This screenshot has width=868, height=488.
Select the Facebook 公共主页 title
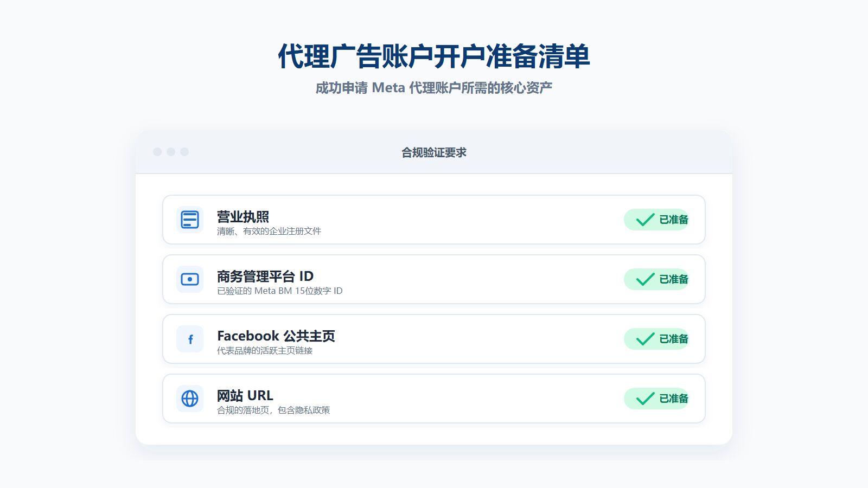click(x=276, y=336)
